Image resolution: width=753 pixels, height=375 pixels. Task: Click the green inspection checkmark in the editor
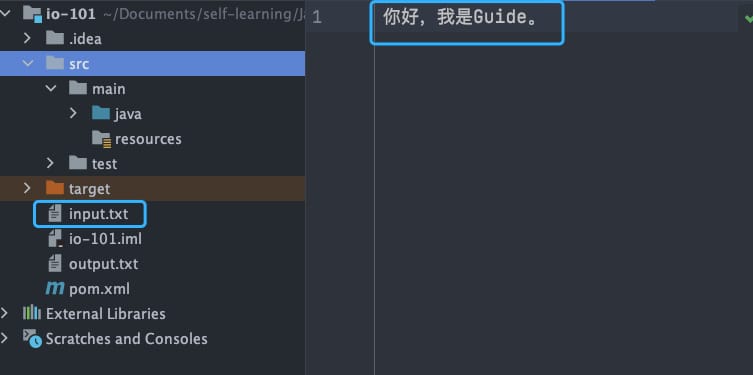[x=748, y=19]
